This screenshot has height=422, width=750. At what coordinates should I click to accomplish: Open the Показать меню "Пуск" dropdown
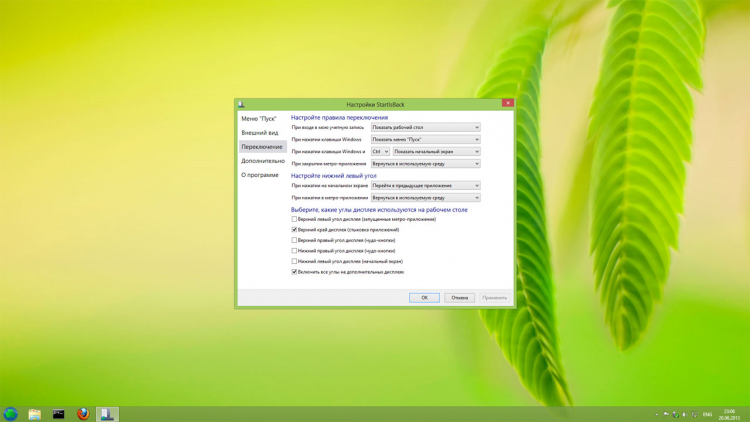[x=426, y=139]
